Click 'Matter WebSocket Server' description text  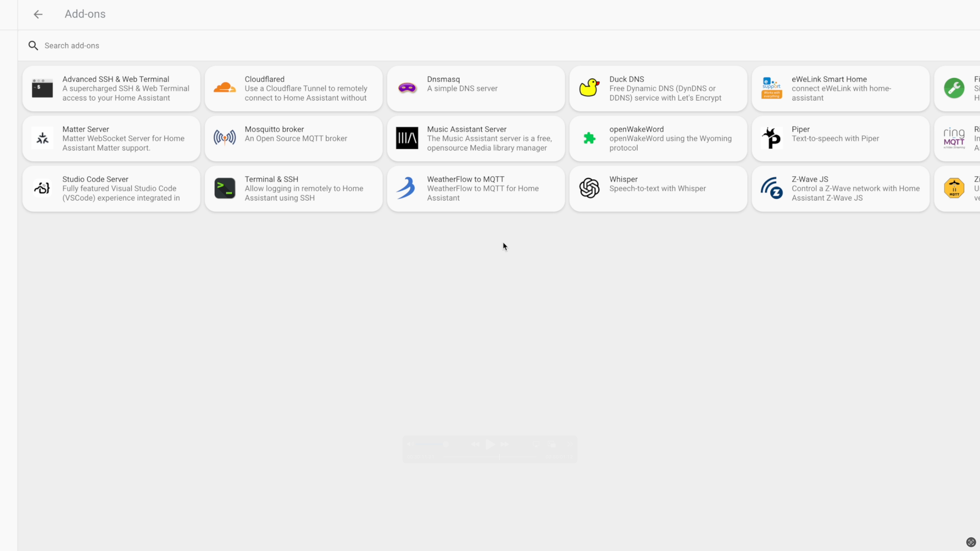click(x=123, y=144)
